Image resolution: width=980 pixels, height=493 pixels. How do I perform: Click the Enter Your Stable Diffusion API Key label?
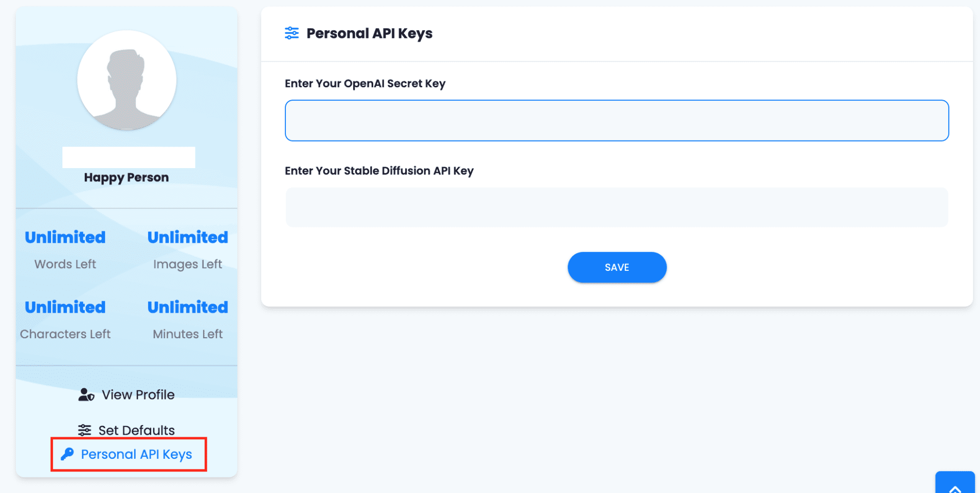[379, 171]
